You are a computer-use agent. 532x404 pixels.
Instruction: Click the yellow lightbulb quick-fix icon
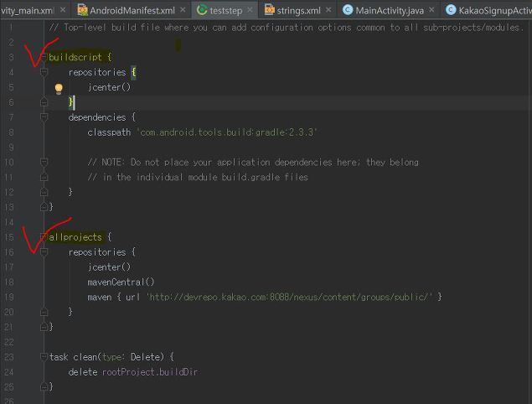(x=59, y=89)
